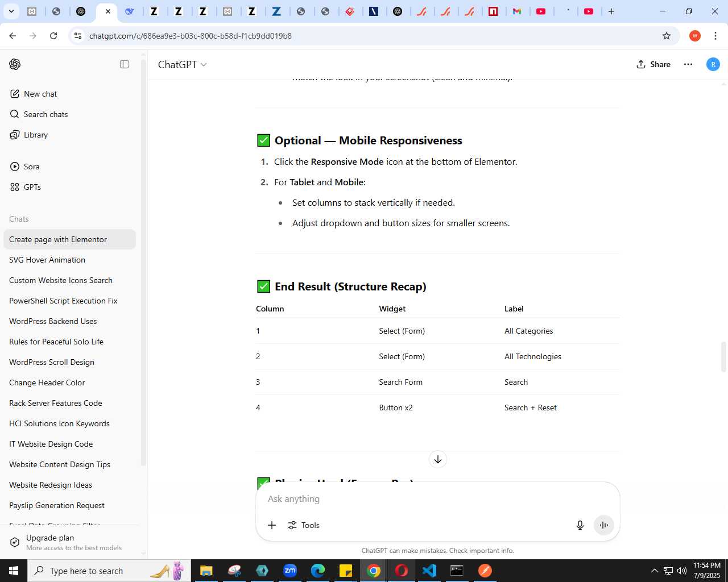Click the 'Search + Reset' table cell
Screen dimensions: 728x582
tap(531, 408)
